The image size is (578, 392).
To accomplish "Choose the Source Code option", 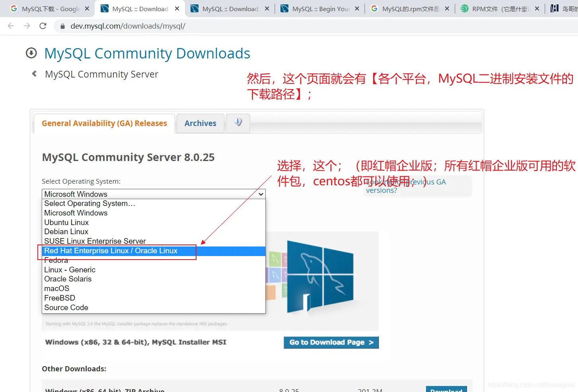I will (x=154, y=308).
